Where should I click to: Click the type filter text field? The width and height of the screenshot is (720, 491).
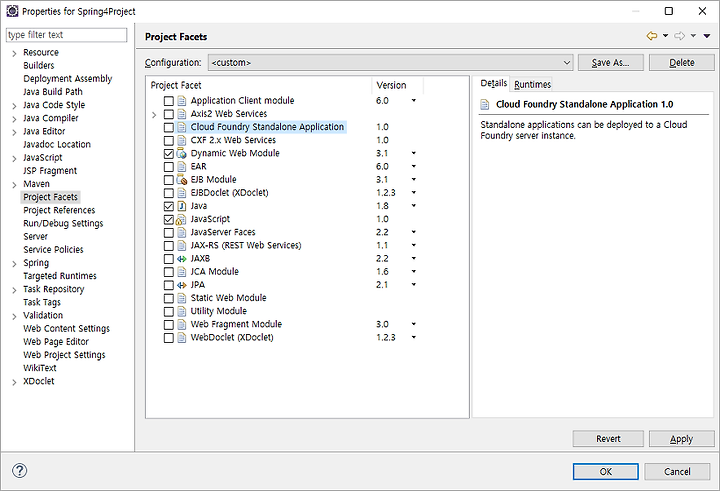(67, 35)
